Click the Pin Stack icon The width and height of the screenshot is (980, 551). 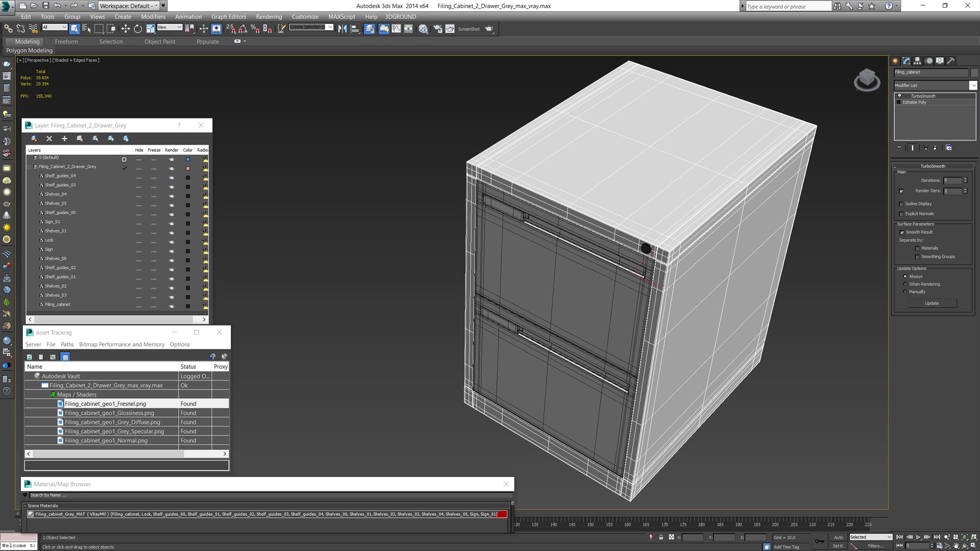(x=899, y=147)
